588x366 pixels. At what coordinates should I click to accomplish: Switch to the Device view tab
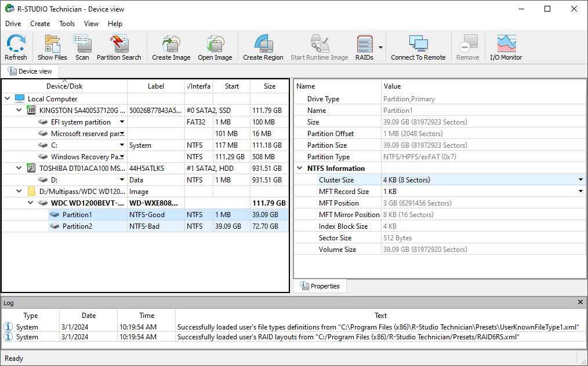30,71
